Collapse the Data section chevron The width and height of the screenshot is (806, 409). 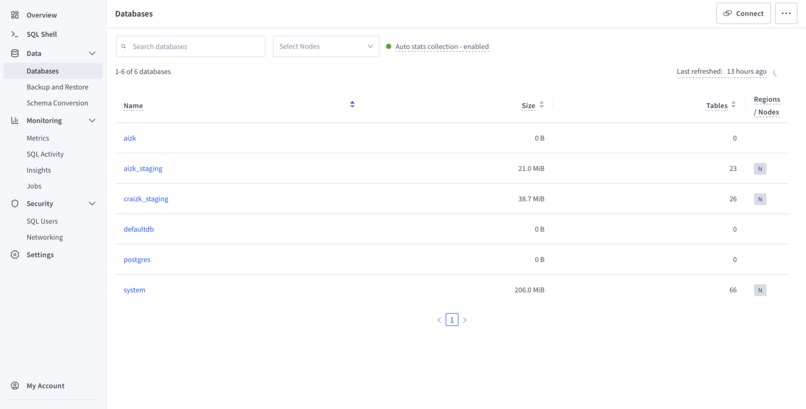tap(92, 53)
